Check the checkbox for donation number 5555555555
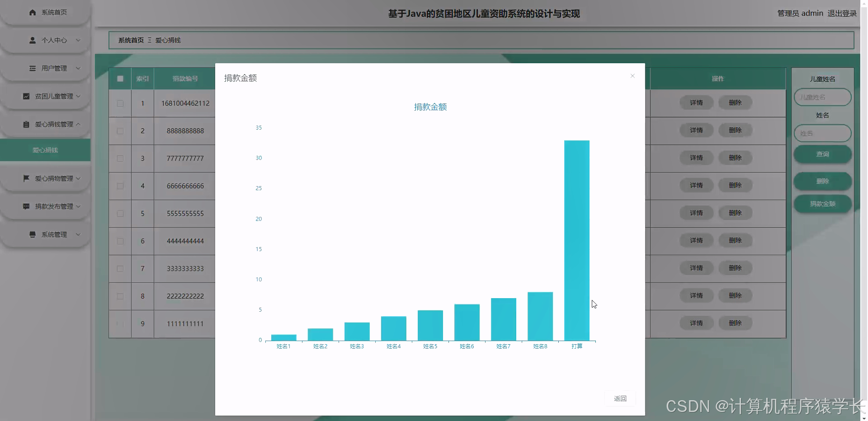 point(120,213)
